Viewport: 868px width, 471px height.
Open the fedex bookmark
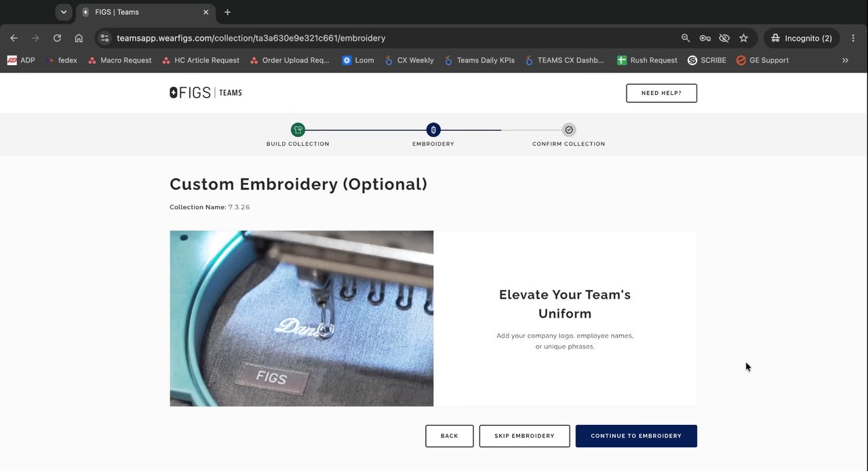[61, 60]
